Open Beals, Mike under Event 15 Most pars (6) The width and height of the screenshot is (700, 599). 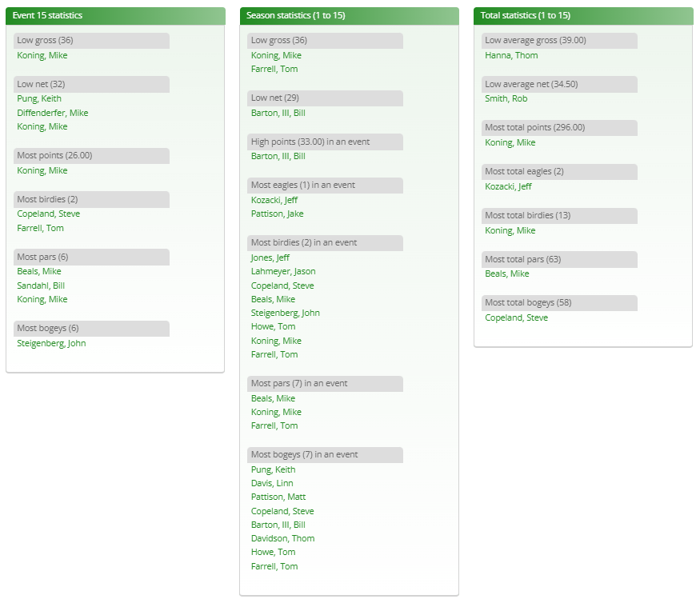tap(39, 271)
